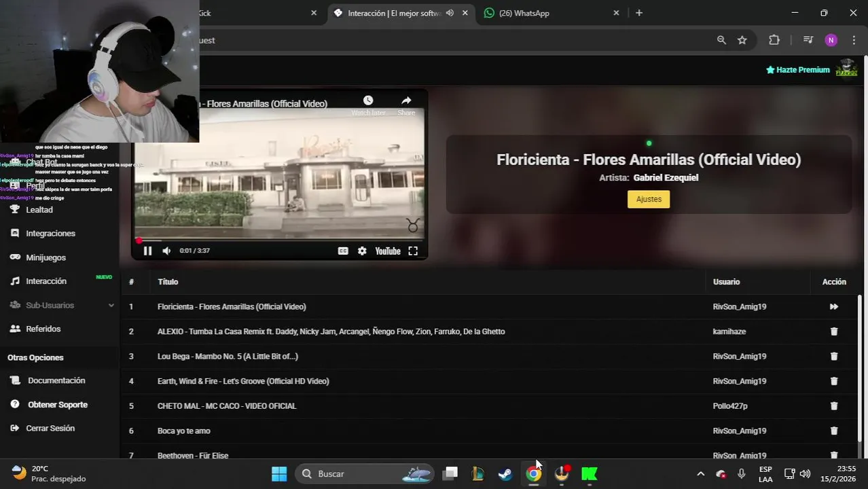This screenshot has width=868, height=489.
Task: Open Lealtad in the sidebar
Action: [x=39, y=210]
